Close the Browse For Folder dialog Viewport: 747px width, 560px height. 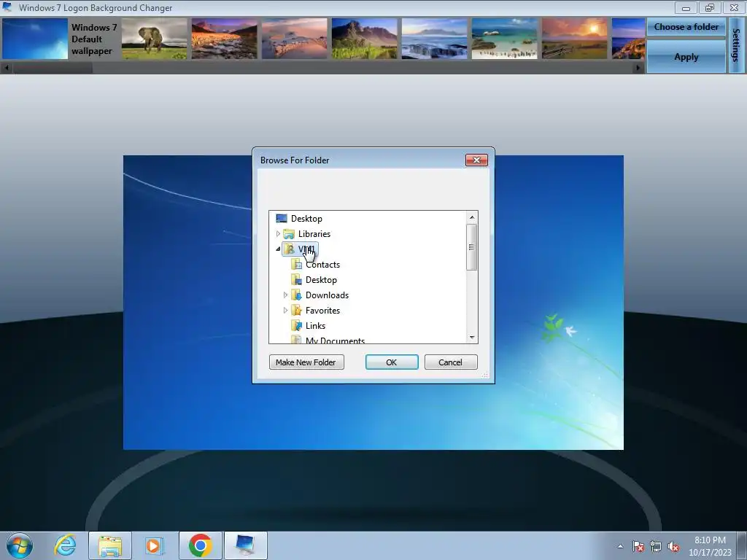click(x=476, y=160)
